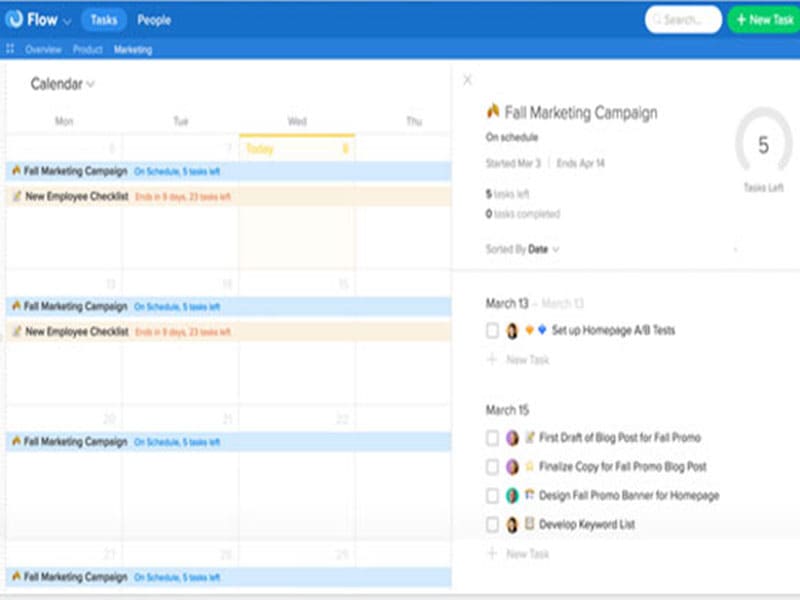Click the grid icon left of Overview
Screen dimensions: 800x600
[x=12, y=47]
